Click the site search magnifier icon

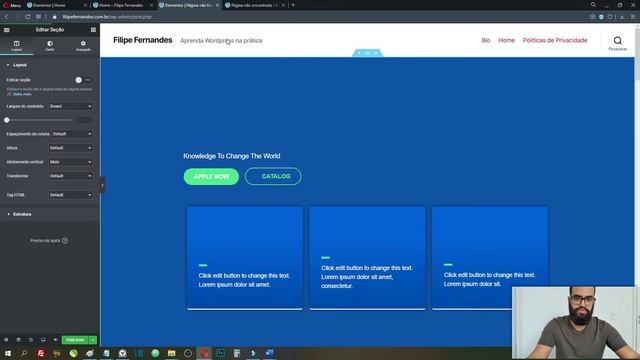pos(618,40)
